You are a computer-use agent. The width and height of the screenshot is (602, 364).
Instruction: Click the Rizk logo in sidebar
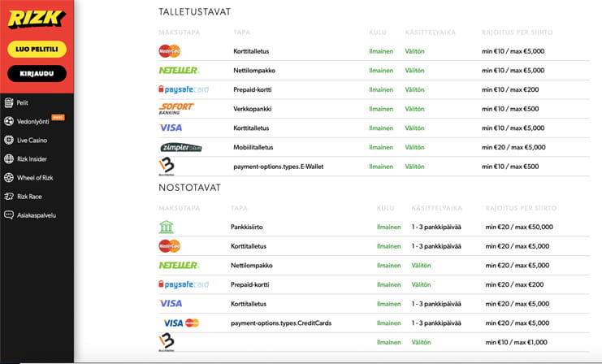[37, 19]
